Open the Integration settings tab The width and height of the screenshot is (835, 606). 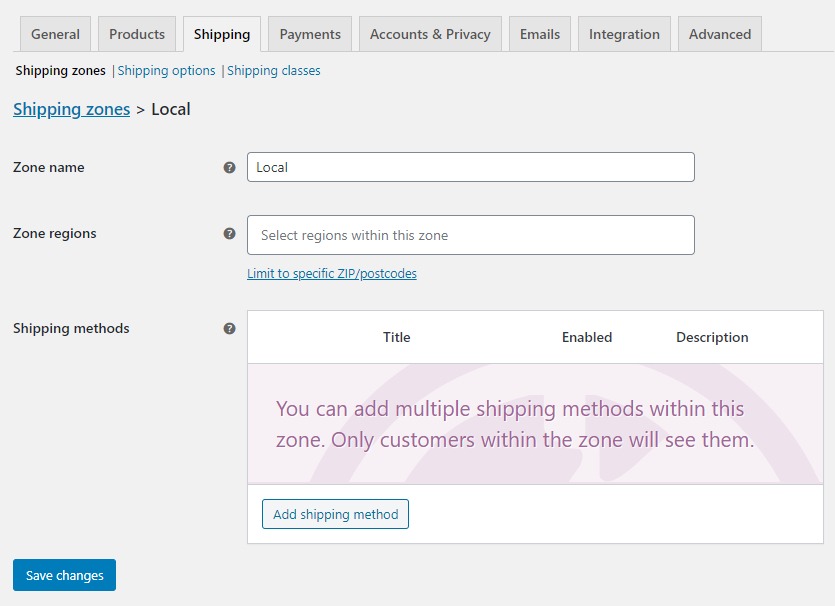[623, 33]
